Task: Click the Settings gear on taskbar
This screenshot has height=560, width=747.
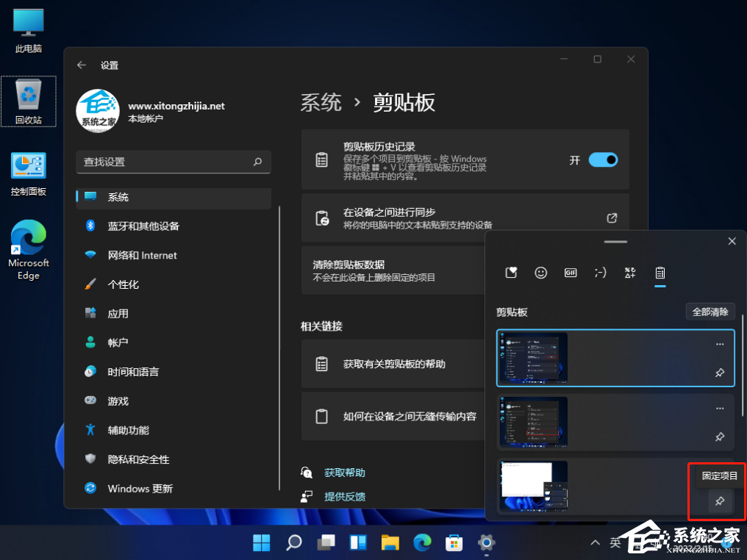Action: point(487,542)
